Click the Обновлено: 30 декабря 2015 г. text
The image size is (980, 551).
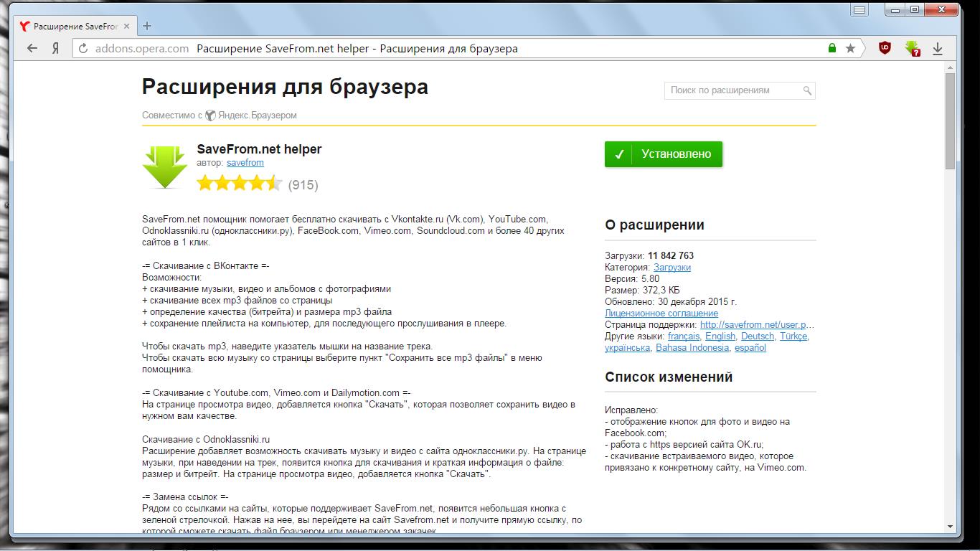pos(671,301)
